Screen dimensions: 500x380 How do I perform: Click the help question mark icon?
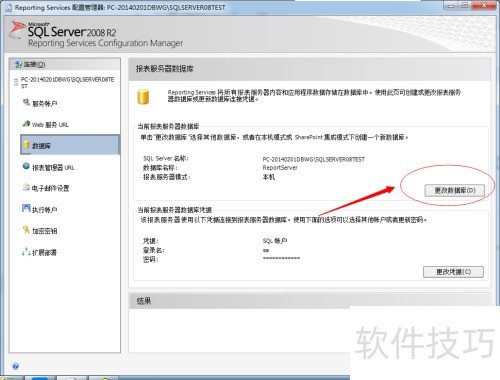(x=15, y=366)
